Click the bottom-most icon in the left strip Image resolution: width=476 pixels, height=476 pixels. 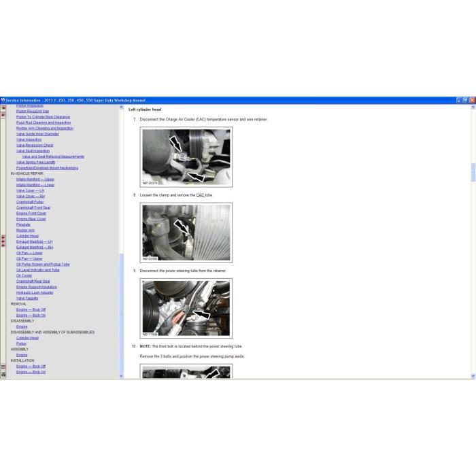pos(3,375)
